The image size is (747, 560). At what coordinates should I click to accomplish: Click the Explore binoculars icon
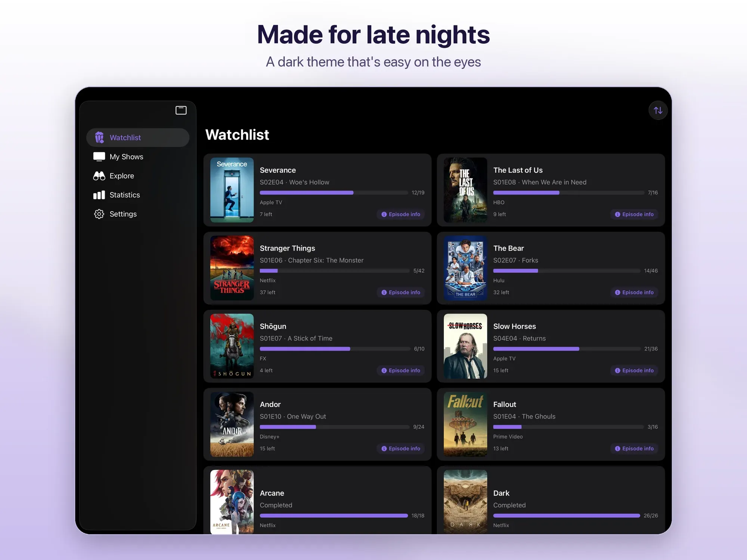pos(99,176)
